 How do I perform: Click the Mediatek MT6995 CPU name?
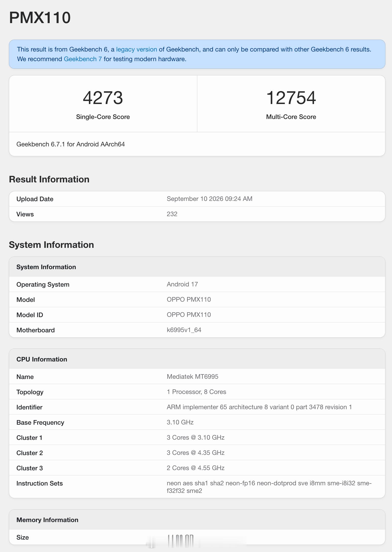[x=192, y=376]
